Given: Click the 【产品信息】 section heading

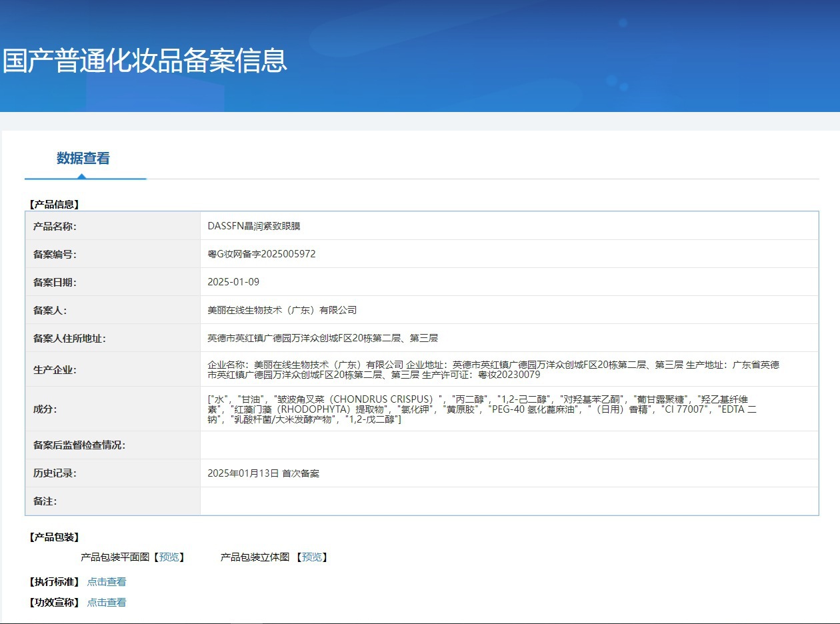Looking at the screenshot, I should point(54,205).
